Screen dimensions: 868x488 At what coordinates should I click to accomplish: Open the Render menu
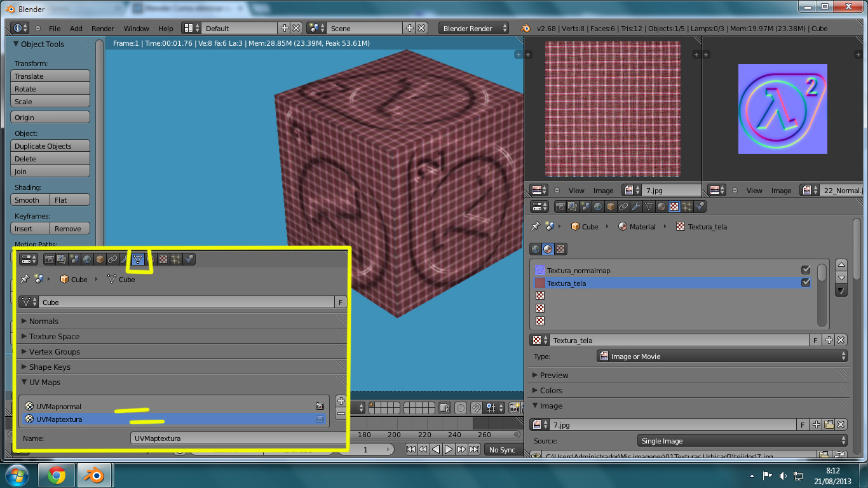point(103,29)
